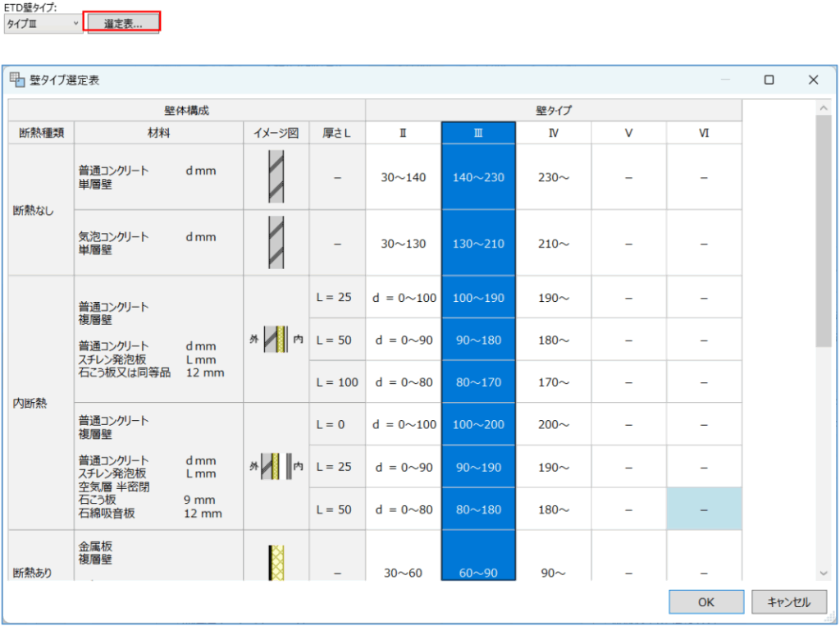Select the highlighted light-blue Ⅵ cell

point(704,509)
